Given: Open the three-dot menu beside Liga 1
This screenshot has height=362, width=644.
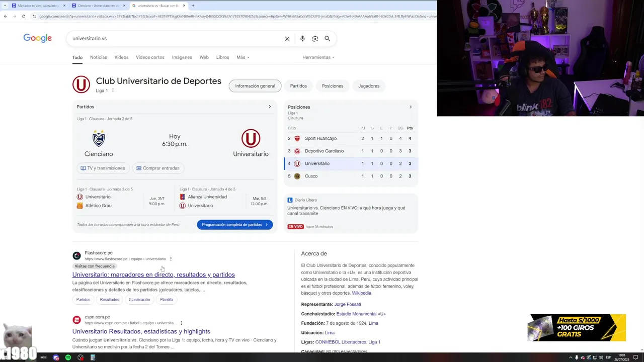Looking at the screenshot, I should click(x=113, y=90).
